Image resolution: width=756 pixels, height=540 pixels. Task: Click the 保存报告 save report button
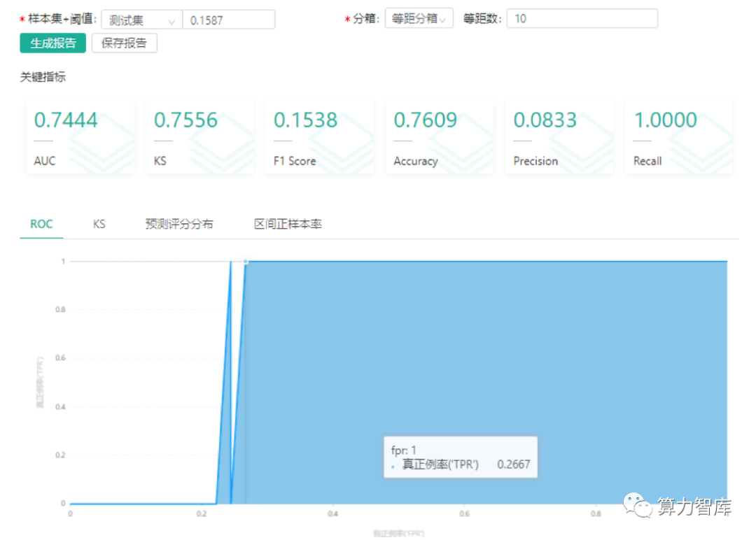124,43
